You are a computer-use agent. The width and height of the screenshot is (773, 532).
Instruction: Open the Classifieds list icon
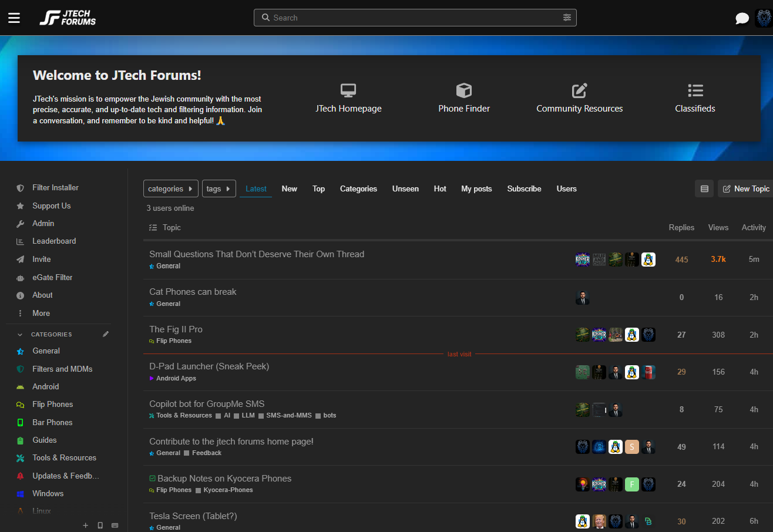click(695, 90)
